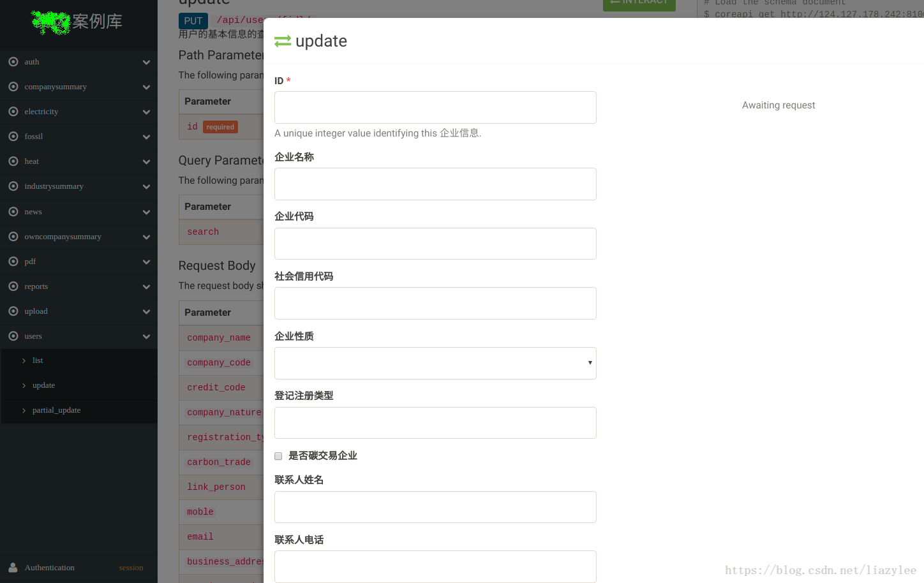The width and height of the screenshot is (924, 583).
Task: Click the 企业代码 input field
Action: click(x=435, y=244)
